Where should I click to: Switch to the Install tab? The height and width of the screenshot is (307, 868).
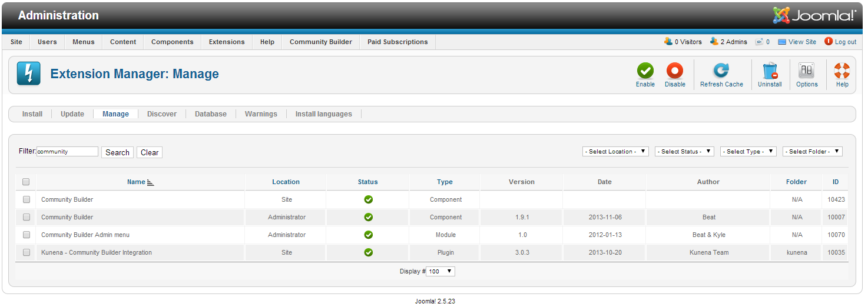coord(32,114)
